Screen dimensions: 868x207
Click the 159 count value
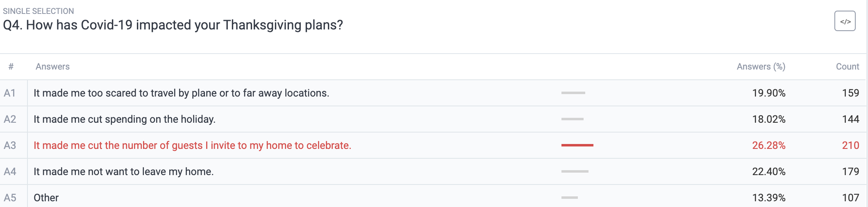[851, 93]
